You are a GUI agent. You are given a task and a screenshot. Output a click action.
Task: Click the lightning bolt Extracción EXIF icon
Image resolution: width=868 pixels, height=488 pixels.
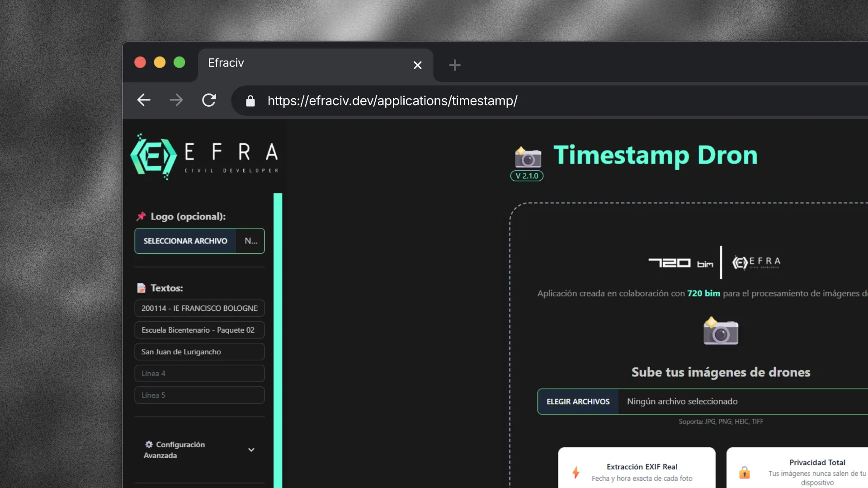(576, 472)
